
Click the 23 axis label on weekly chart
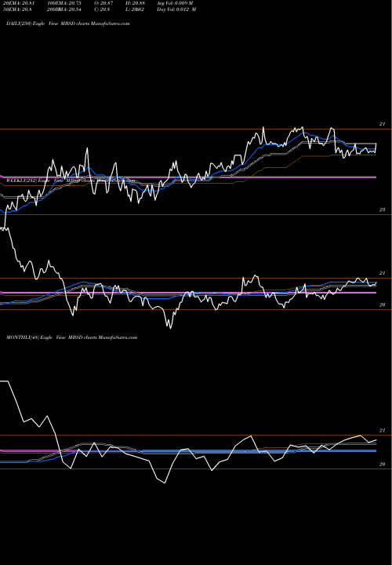(x=383, y=210)
